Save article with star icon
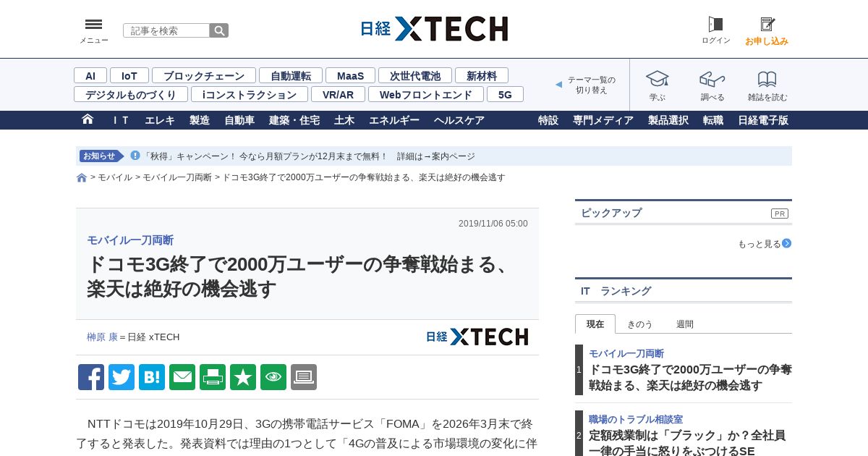The height and width of the screenshot is (456, 868). coord(243,377)
